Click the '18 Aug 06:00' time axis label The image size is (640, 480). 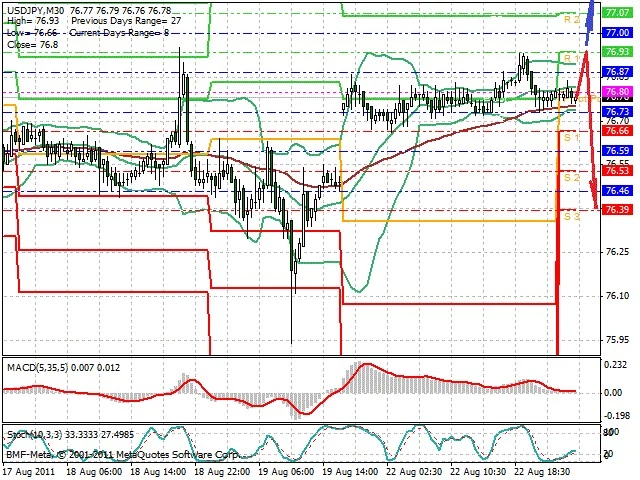94,472
